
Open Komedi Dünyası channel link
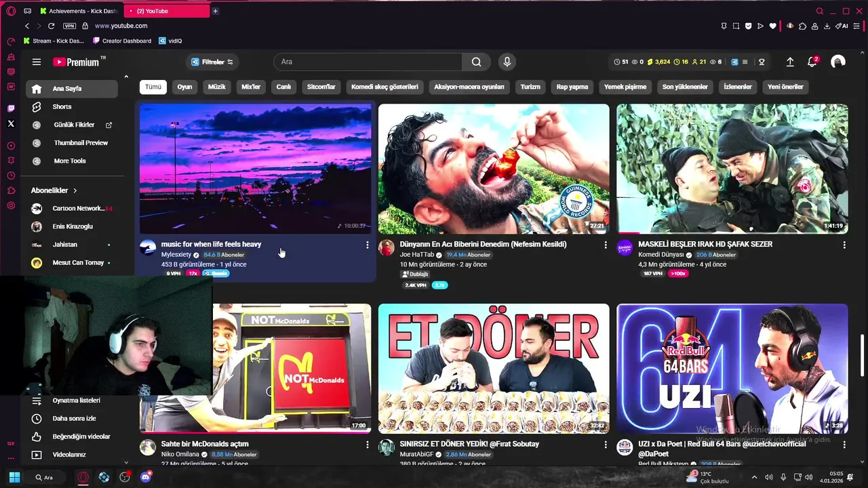click(662, 255)
